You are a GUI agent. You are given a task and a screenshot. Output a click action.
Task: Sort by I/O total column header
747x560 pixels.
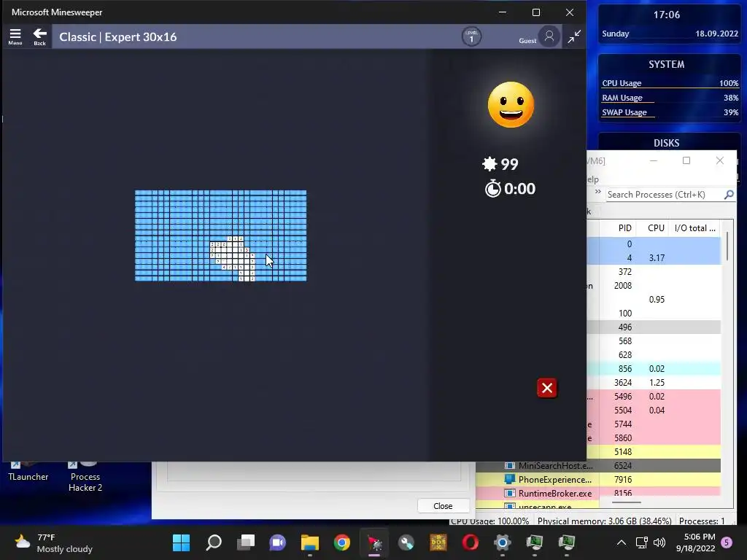coord(694,228)
